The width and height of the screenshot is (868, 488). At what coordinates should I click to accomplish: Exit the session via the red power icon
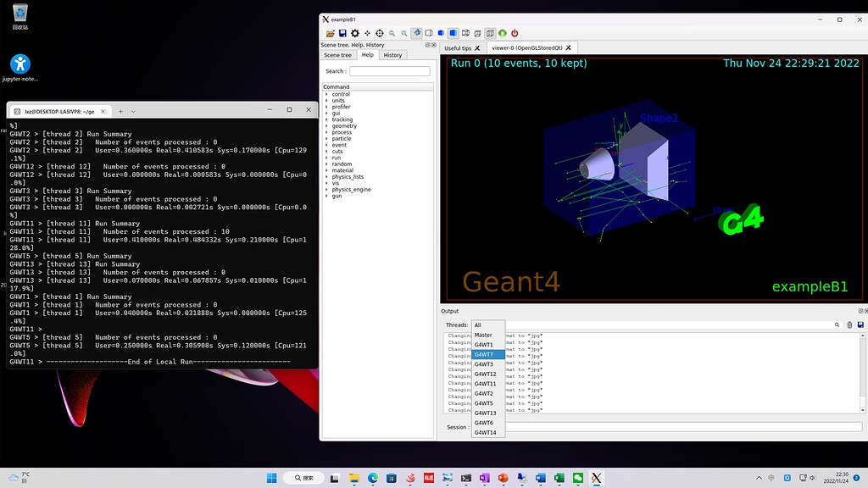tap(515, 33)
